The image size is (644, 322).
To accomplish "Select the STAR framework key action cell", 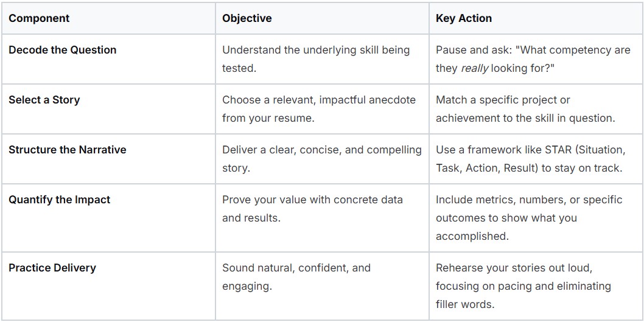I will click(528, 159).
